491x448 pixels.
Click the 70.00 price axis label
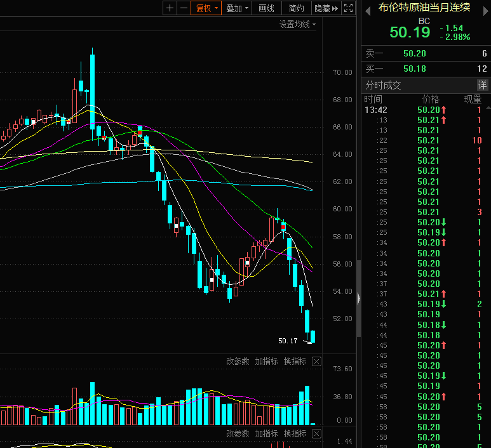[x=342, y=72]
